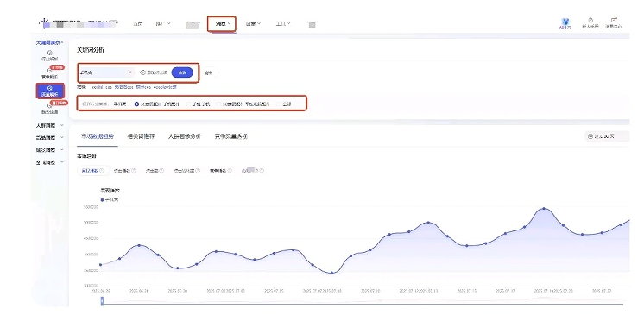This screenshot has height=315, width=644.
Task: Open 行业解析 sidebar icon under 关键词洞察
Action: pos(50,53)
